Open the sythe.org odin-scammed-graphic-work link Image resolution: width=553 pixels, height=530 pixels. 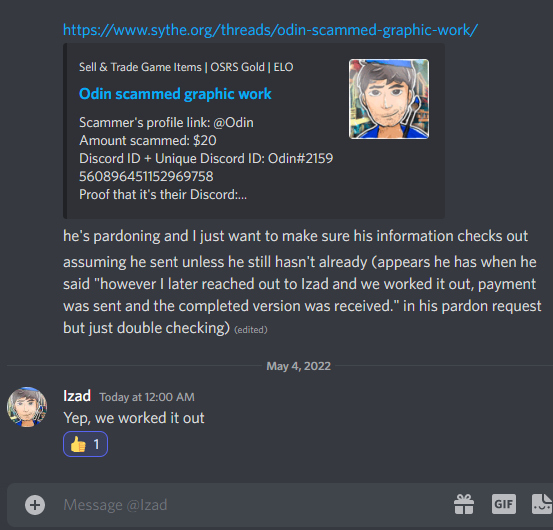(x=271, y=30)
